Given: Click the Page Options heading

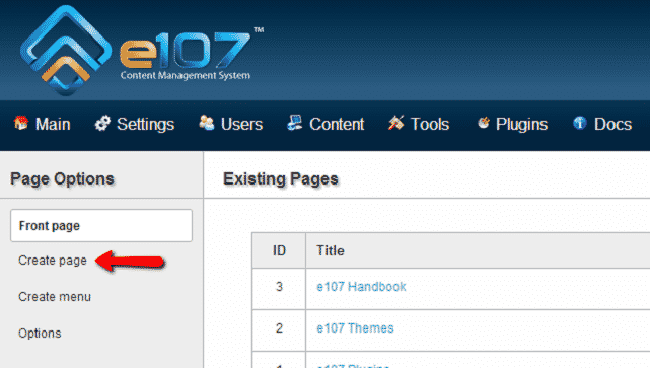Looking at the screenshot, I should pos(62,179).
